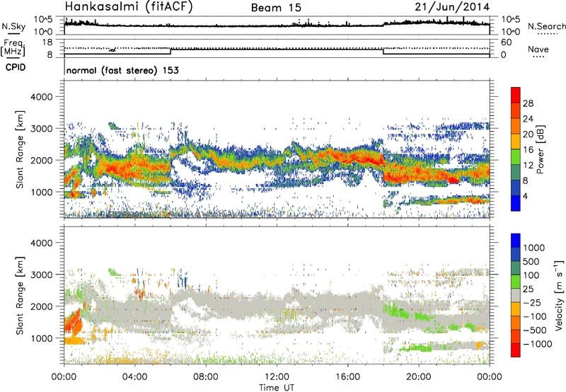Click the "20" label on the power colorbar
The width and height of the screenshot is (566, 392).
pos(528,134)
